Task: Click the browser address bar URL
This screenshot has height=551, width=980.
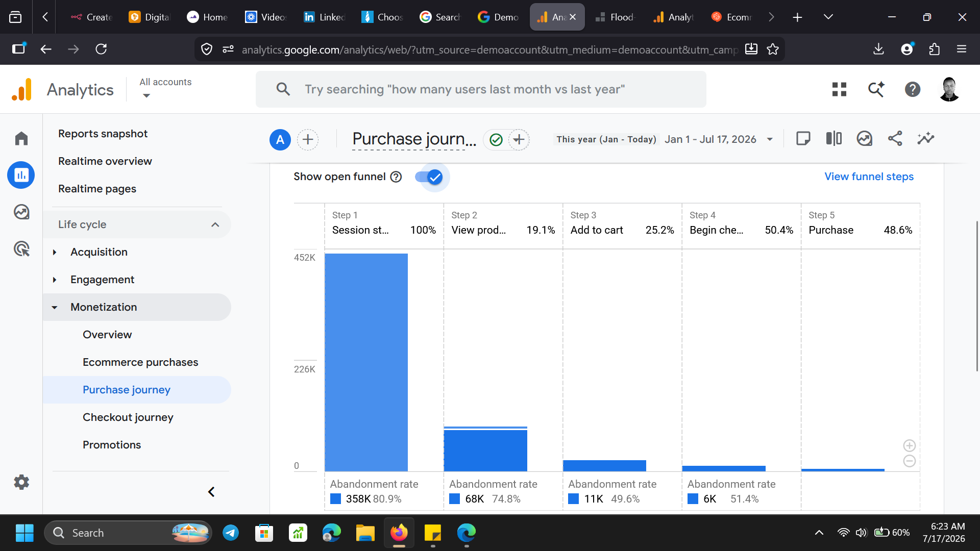Action: pyautogui.click(x=489, y=49)
